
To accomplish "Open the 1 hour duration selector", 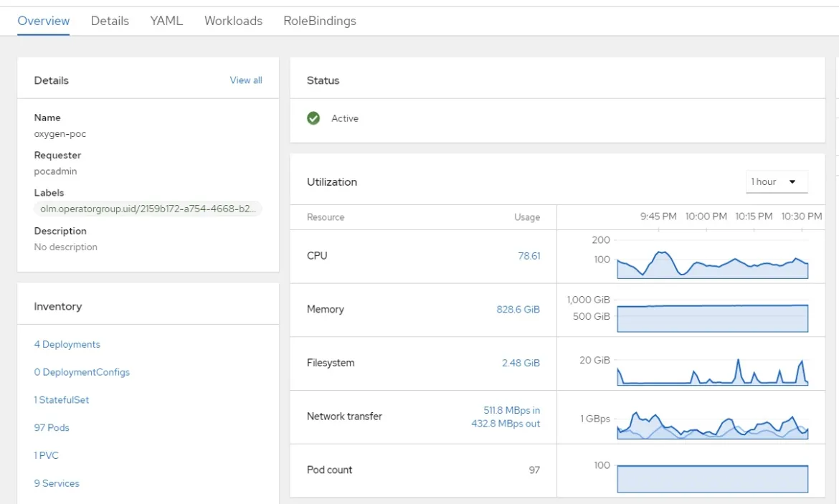I will [777, 181].
